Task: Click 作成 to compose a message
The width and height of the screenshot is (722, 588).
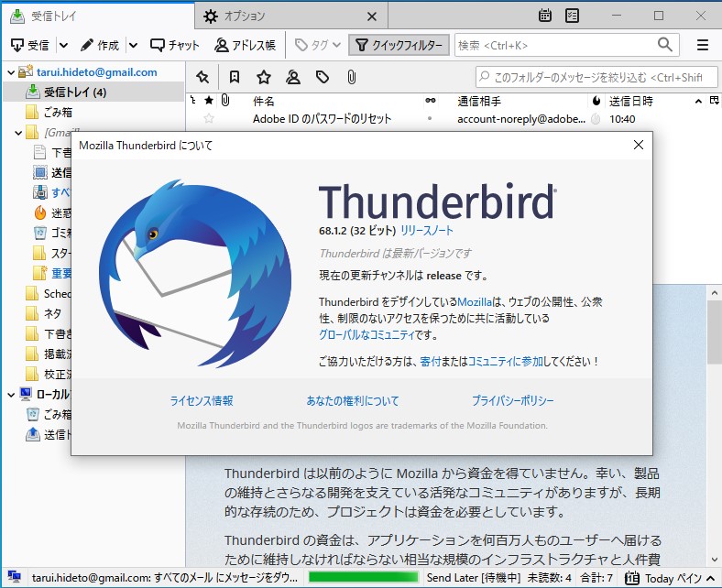Action: click(100, 45)
